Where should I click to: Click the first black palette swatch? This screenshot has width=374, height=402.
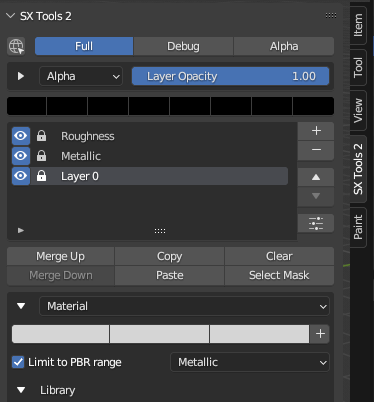27,106
